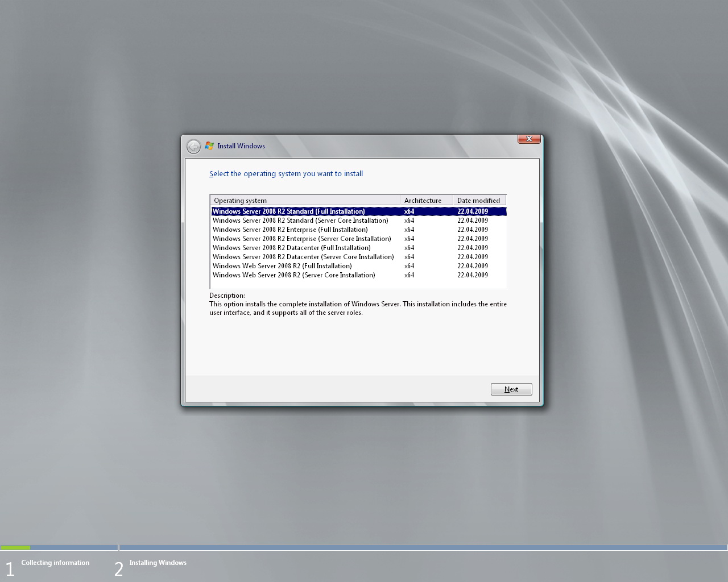Click the "Select the operating system" heading
The height and width of the screenshot is (582, 728).
(286, 174)
